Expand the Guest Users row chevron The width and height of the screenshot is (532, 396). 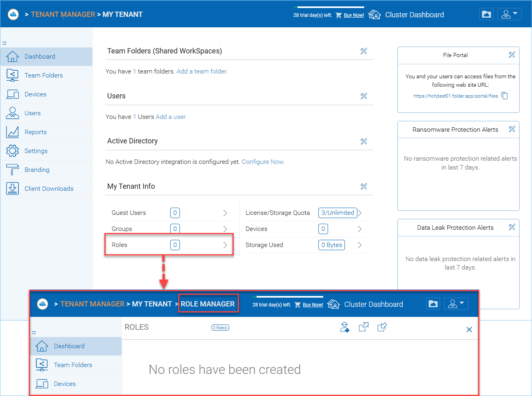[225, 213]
